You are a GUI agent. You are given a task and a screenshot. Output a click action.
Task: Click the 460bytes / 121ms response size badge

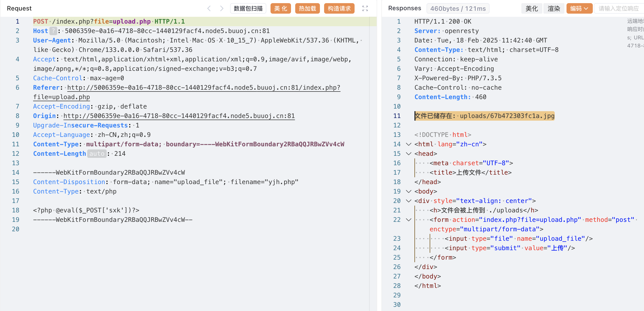[458, 8]
